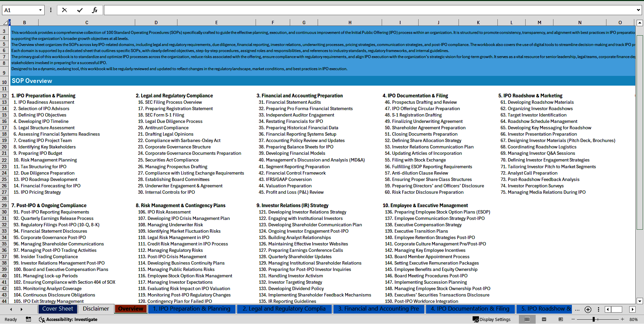Switch to Page Layout view
The height and width of the screenshot is (324, 644).
pos(544,319)
